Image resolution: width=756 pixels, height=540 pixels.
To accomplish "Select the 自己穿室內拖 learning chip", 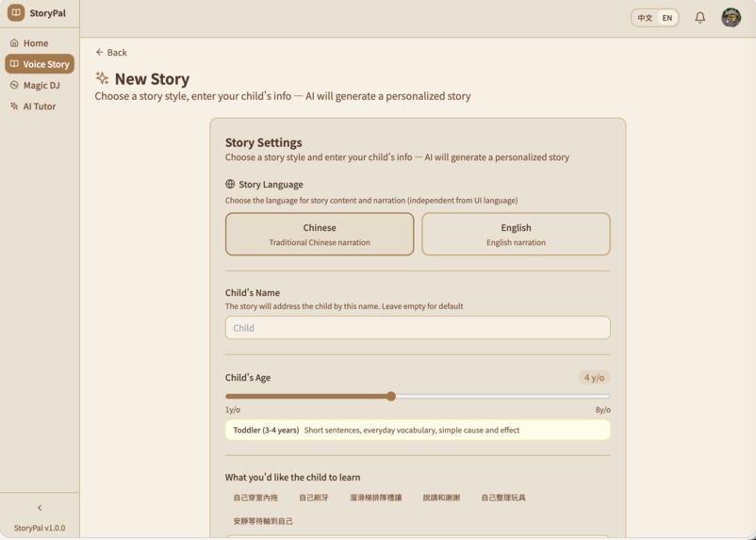I will pos(255,498).
